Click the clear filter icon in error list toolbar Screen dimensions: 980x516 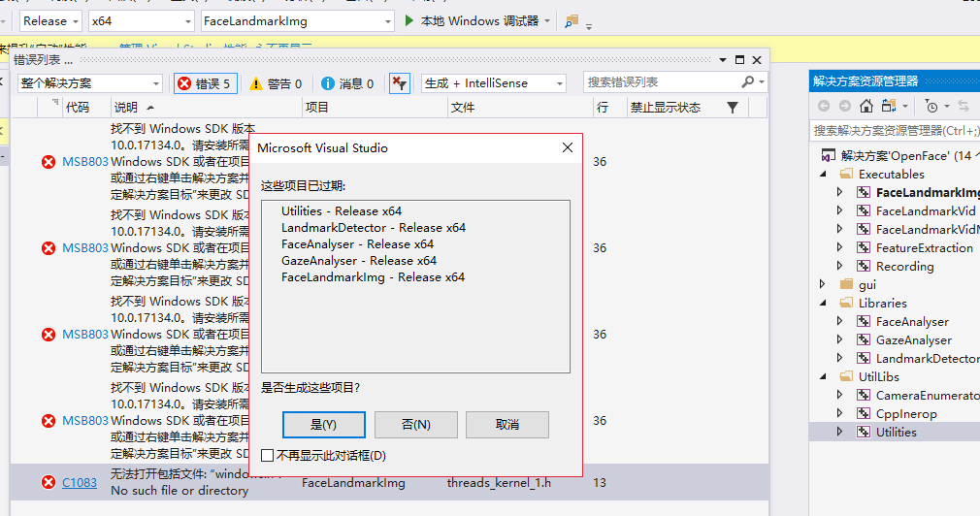pyautogui.click(x=399, y=83)
